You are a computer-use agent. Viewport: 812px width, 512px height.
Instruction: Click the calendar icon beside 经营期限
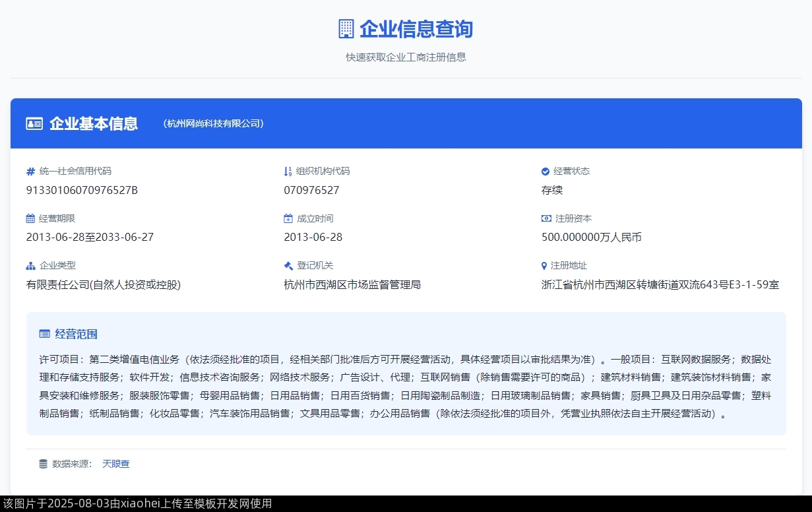(30, 218)
